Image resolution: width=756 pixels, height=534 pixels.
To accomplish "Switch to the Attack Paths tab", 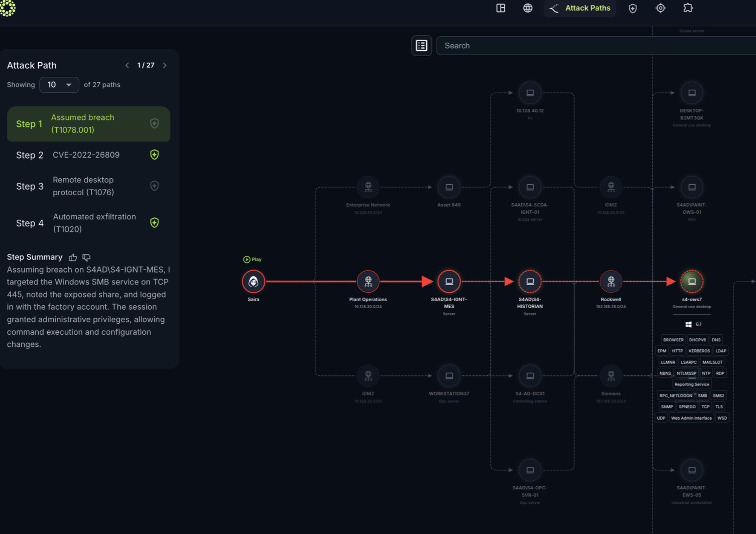I will 580,8.
